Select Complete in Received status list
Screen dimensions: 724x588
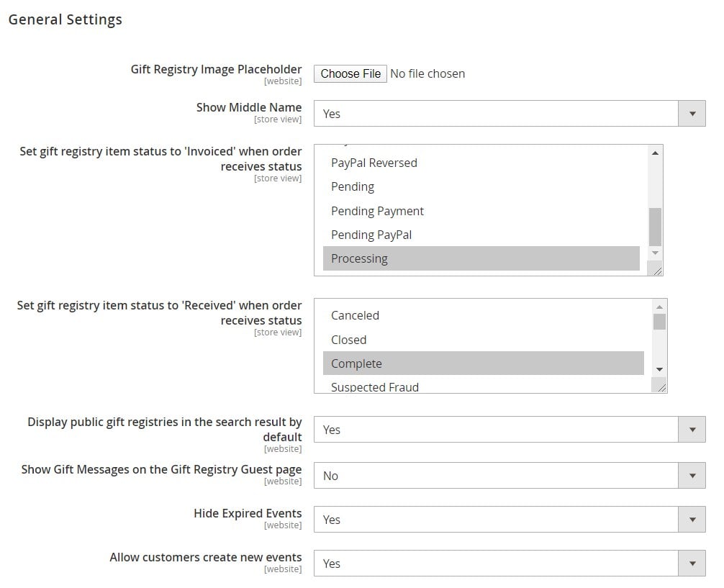pos(483,363)
